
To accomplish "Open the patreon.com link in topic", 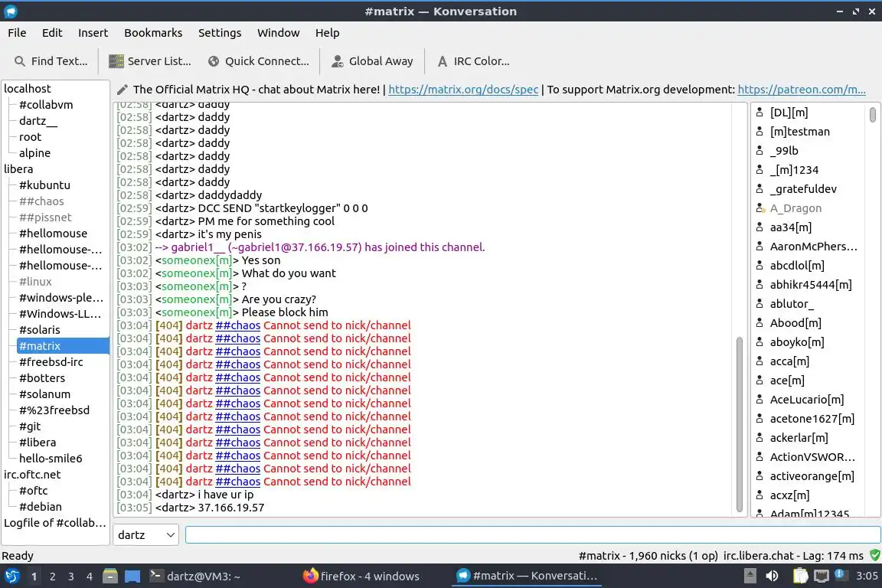I will 801,90.
